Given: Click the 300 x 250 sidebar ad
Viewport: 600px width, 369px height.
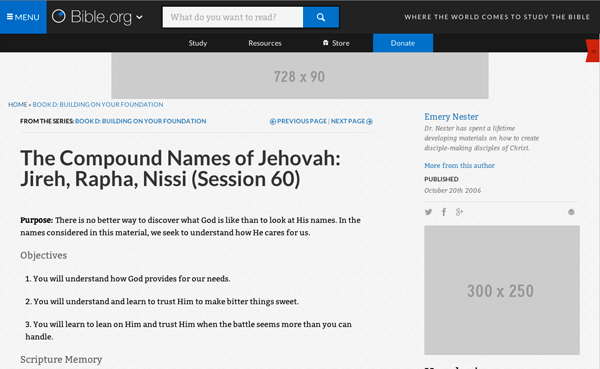Looking at the screenshot, I should (x=502, y=290).
